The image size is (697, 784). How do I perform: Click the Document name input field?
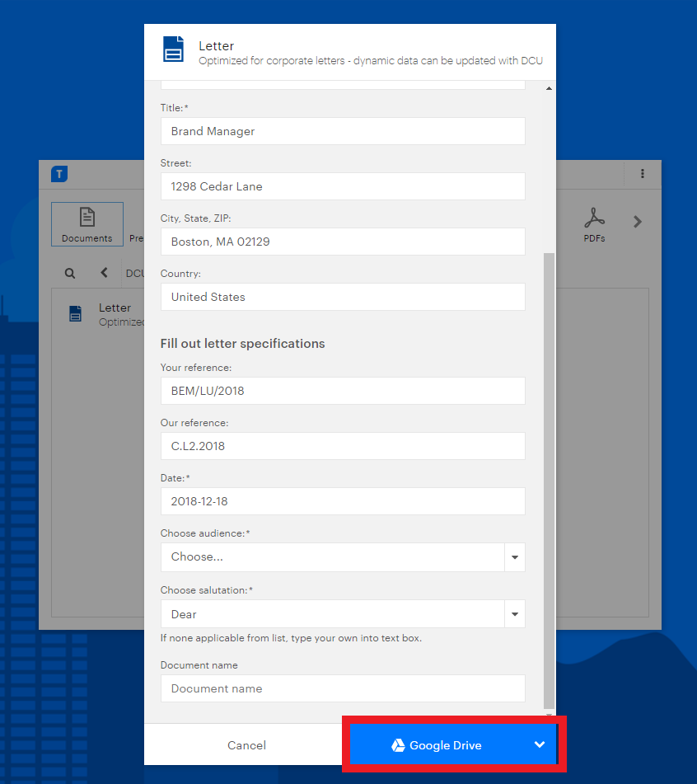(343, 688)
